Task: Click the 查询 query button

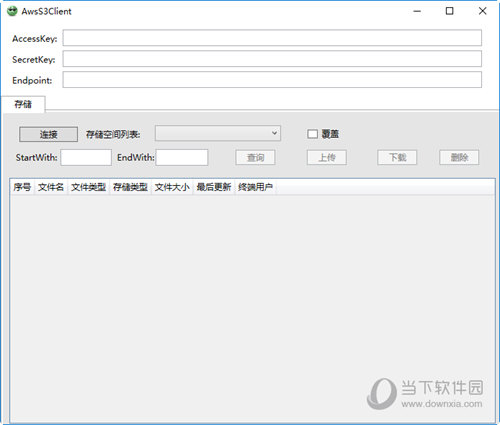Action: coord(255,157)
